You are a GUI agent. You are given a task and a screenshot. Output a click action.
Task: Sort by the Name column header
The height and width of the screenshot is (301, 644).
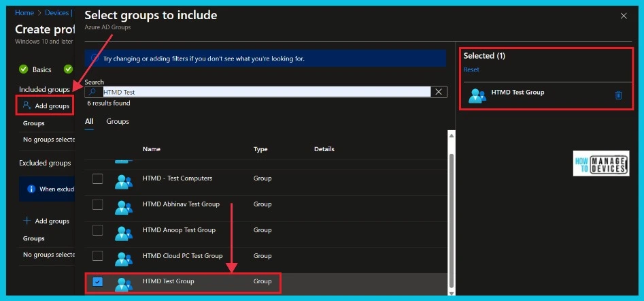pyautogui.click(x=152, y=149)
